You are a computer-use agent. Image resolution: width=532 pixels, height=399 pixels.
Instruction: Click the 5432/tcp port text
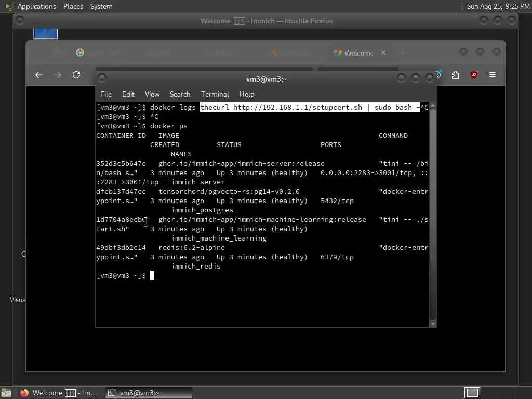(x=337, y=201)
